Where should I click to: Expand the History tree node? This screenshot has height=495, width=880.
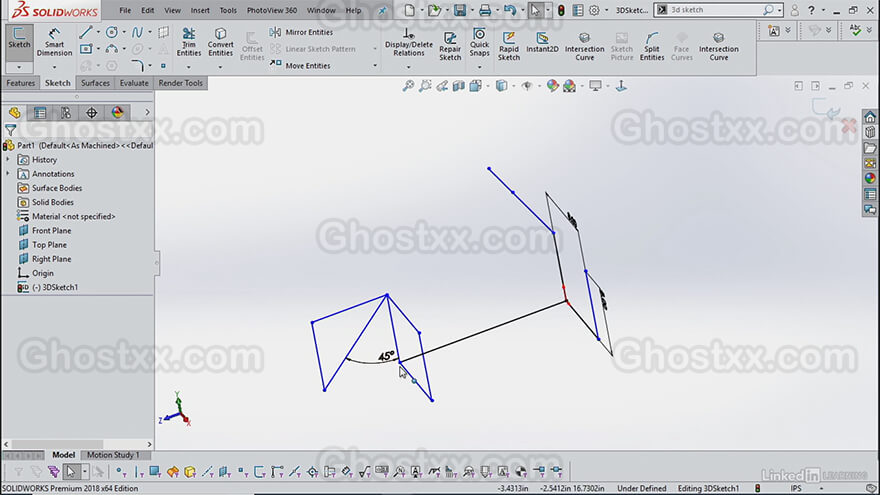(8, 160)
